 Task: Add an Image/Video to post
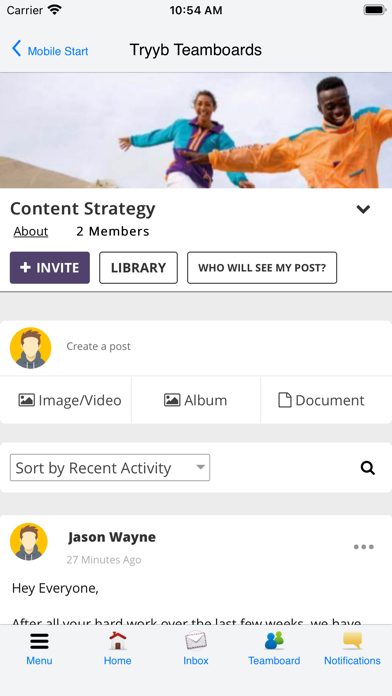[x=70, y=400]
